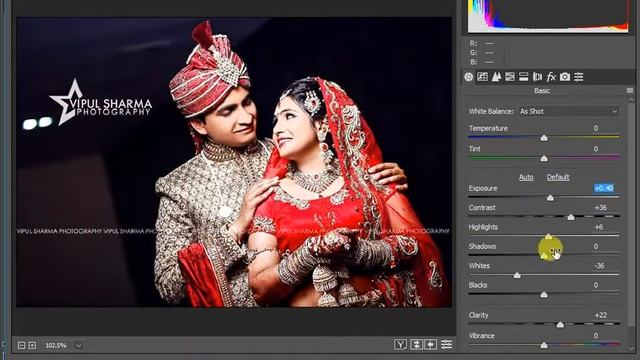Swap before and after settings icon
Image resolution: width=640 pixels, height=360 pixels.
pos(416,345)
